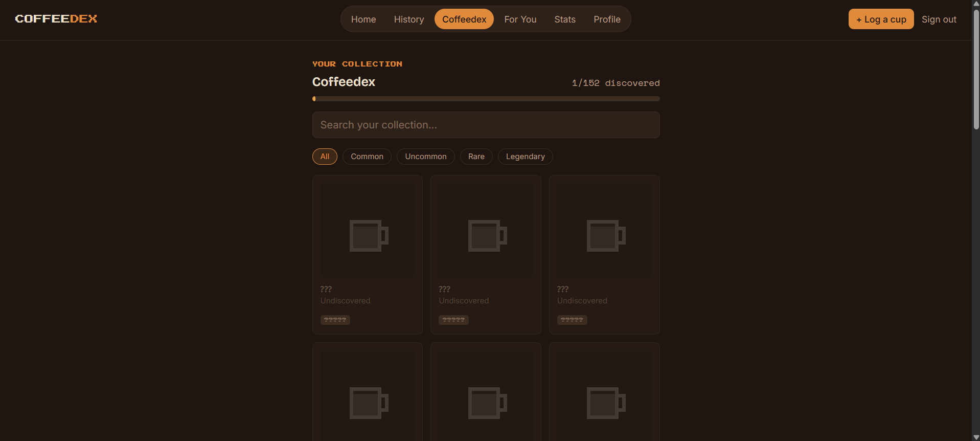This screenshot has height=441, width=980.
Task: Click the scrollbar down arrow
Action: [976, 437]
